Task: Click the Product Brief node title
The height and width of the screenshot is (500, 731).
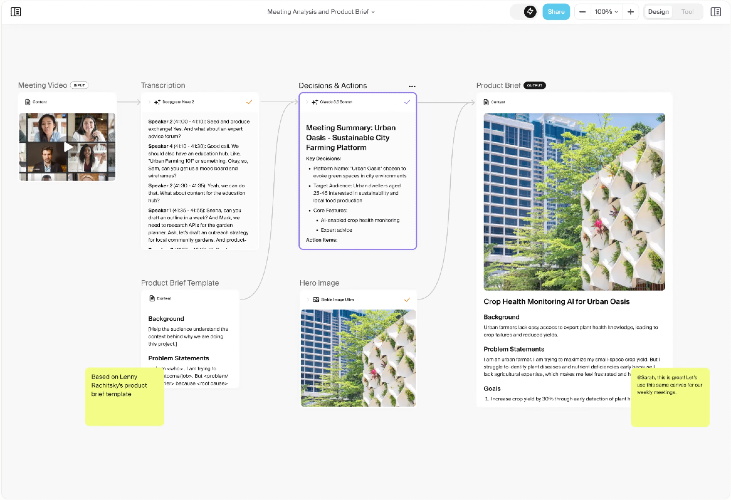Action: [x=498, y=85]
